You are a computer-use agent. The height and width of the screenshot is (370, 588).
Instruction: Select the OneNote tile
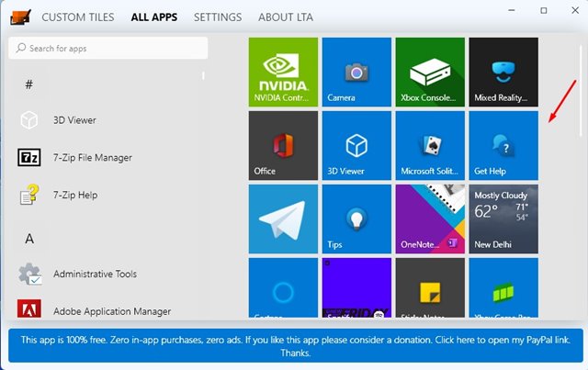pyautogui.click(x=430, y=219)
